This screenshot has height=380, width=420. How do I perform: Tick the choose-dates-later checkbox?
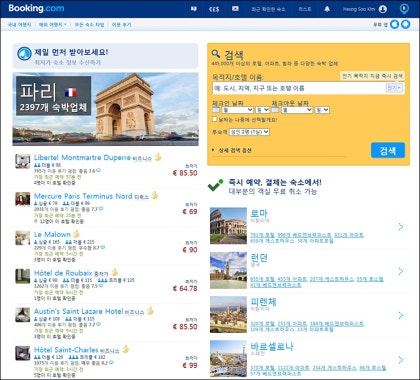215,119
